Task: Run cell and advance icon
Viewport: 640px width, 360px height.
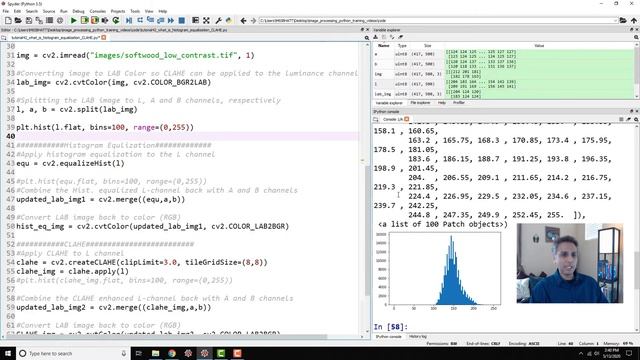Action: coord(95,20)
